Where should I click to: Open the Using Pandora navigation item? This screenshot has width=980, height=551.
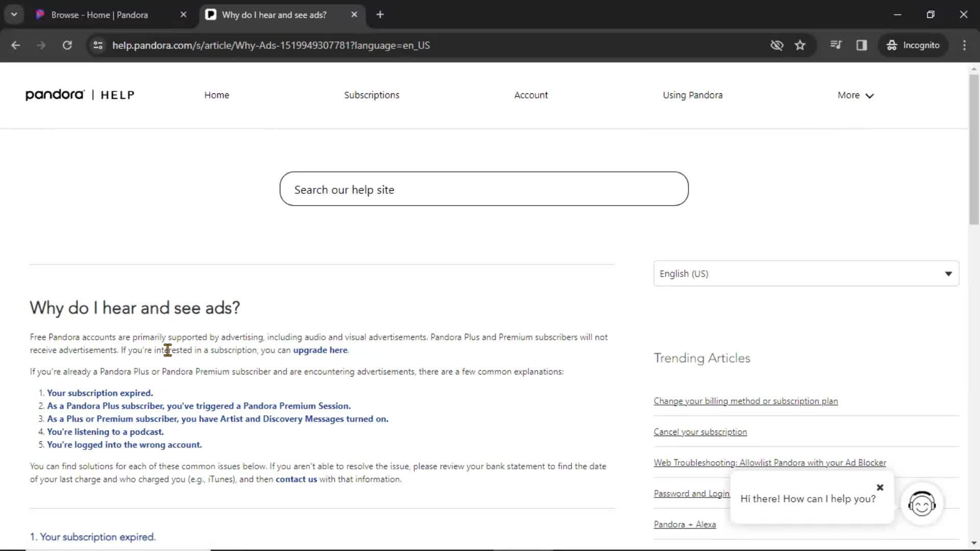click(x=693, y=95)
